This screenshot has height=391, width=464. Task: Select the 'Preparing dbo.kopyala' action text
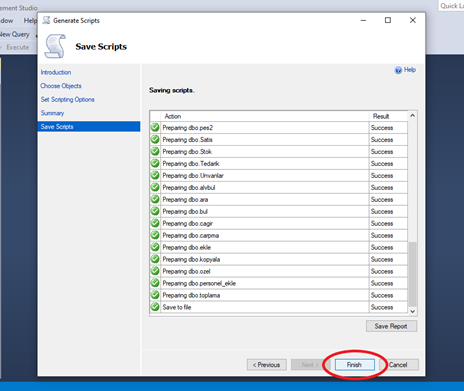[x=191, y=259]
